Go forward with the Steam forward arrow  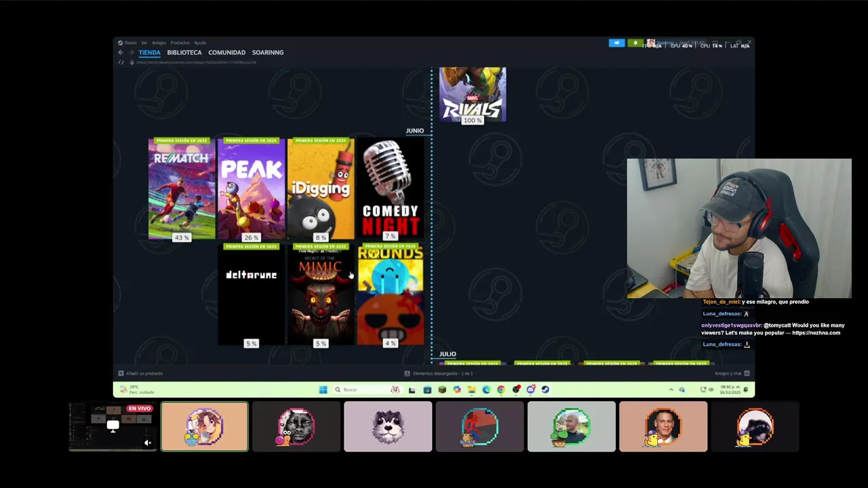[x=131, y=52]
